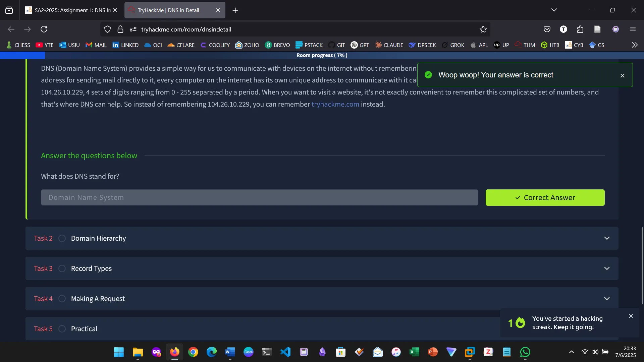Image resolution: width=644 pixels, height=362 pixels.
Task: Open the extensions puzzle-piece icon
Action: (580, 29)
